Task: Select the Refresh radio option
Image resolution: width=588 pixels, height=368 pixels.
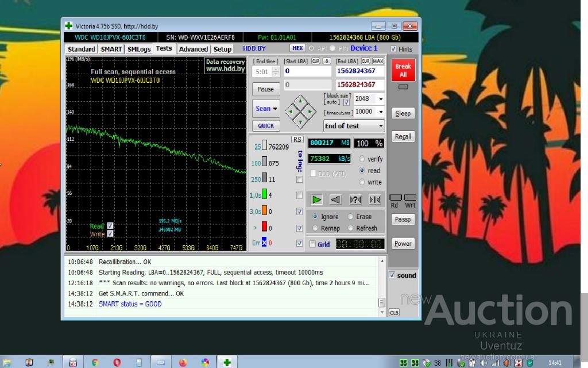Action: (350, 228)
